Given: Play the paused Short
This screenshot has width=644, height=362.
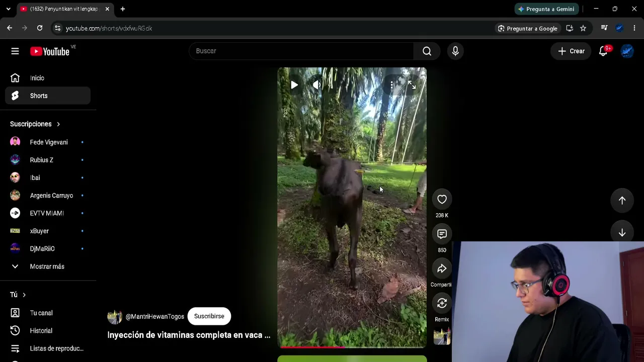Looking at the screenshot, I should (x=294, y=85).
